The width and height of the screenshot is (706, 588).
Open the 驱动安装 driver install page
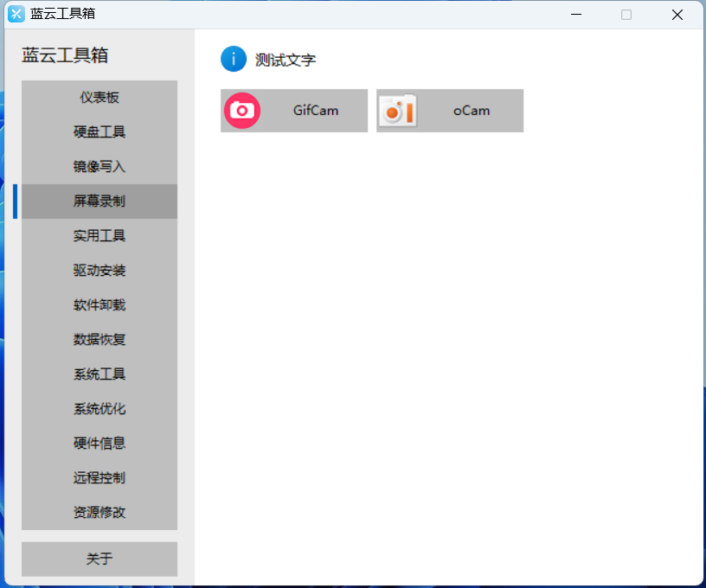point(99,271)
